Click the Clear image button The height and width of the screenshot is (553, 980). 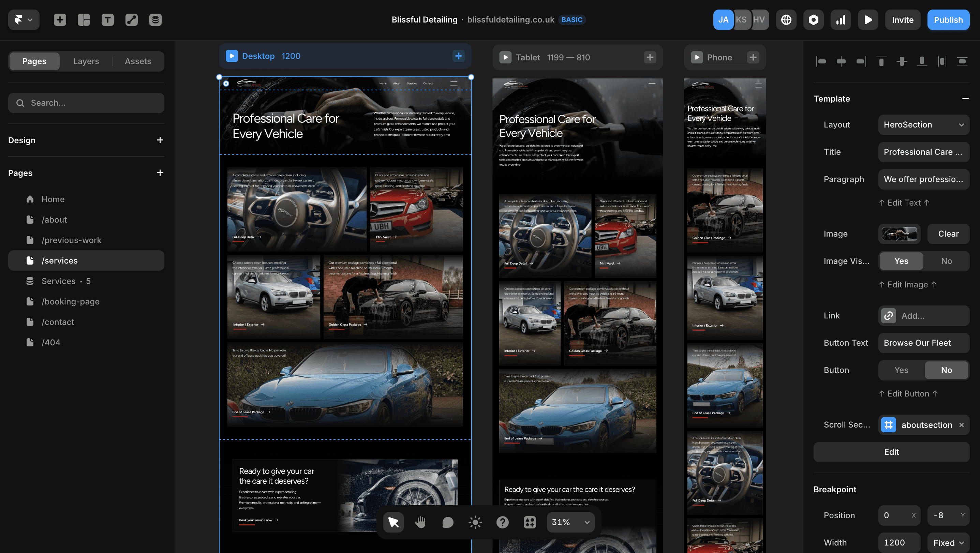(x=948, y=234)
